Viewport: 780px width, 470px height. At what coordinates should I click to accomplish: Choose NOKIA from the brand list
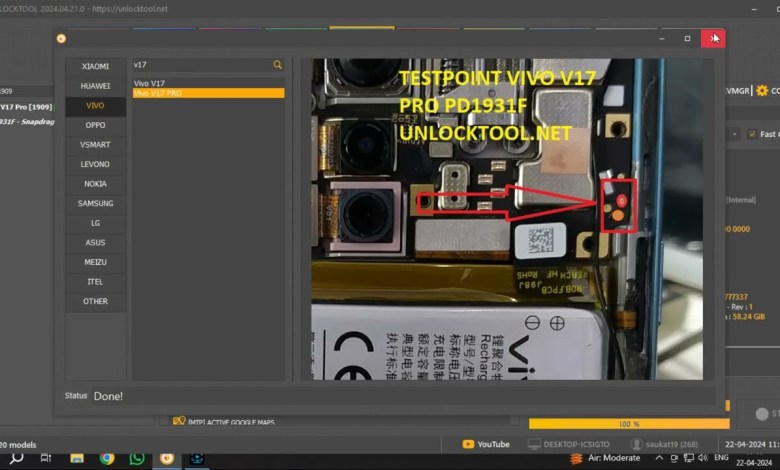(x=95, y=184)
